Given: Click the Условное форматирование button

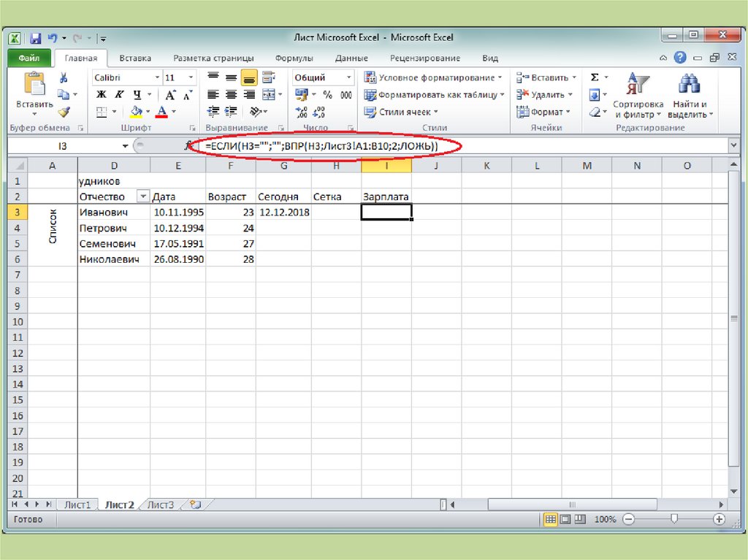Looking at the screenshot, I should click(434, 77).
